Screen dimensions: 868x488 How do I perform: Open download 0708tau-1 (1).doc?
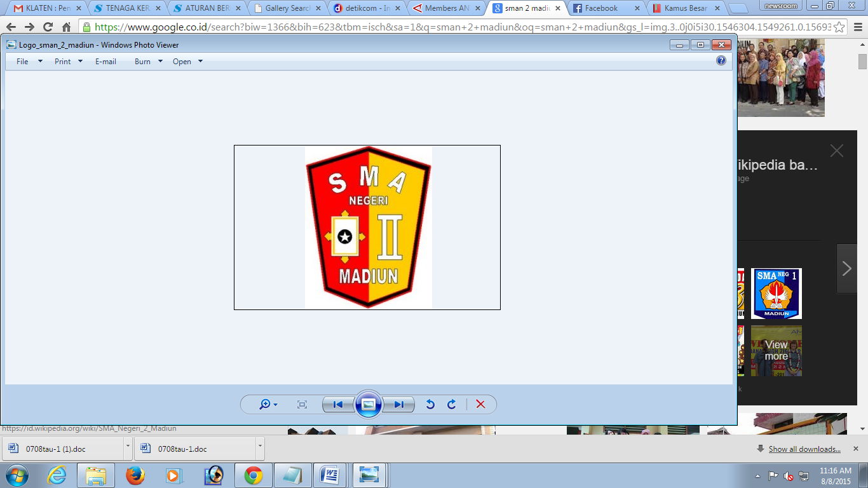pos(63,449)
